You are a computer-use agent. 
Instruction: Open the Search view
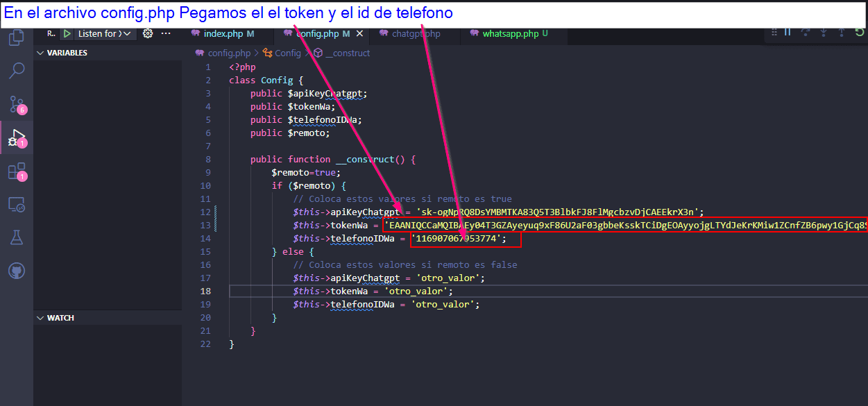[x=17, y=70]
